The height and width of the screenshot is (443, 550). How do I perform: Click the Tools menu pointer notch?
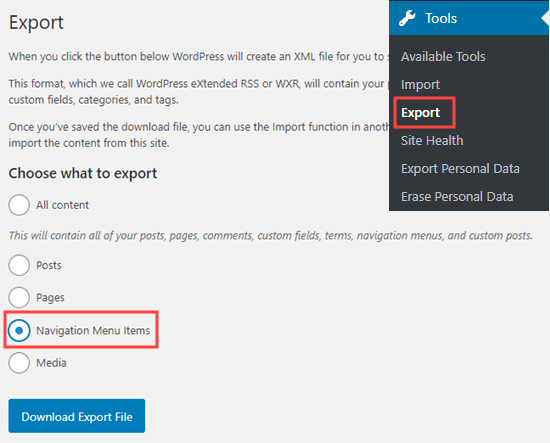coord(545,18)
